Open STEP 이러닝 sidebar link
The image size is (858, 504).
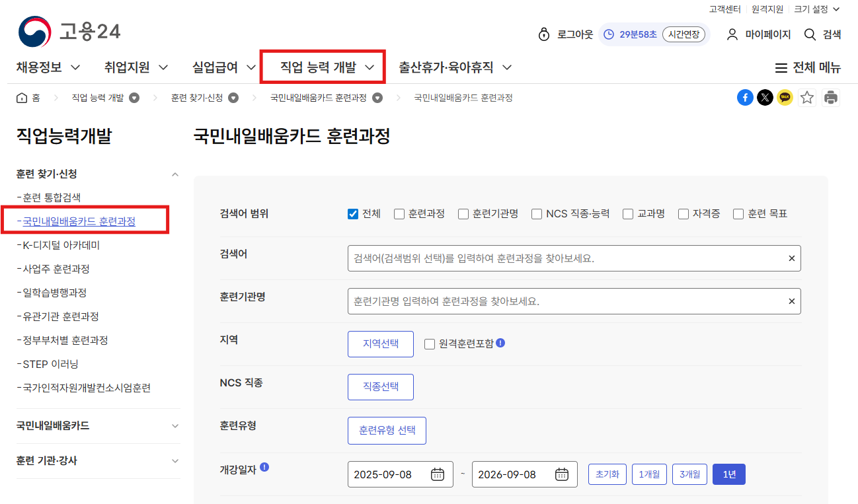click(50, 364)
